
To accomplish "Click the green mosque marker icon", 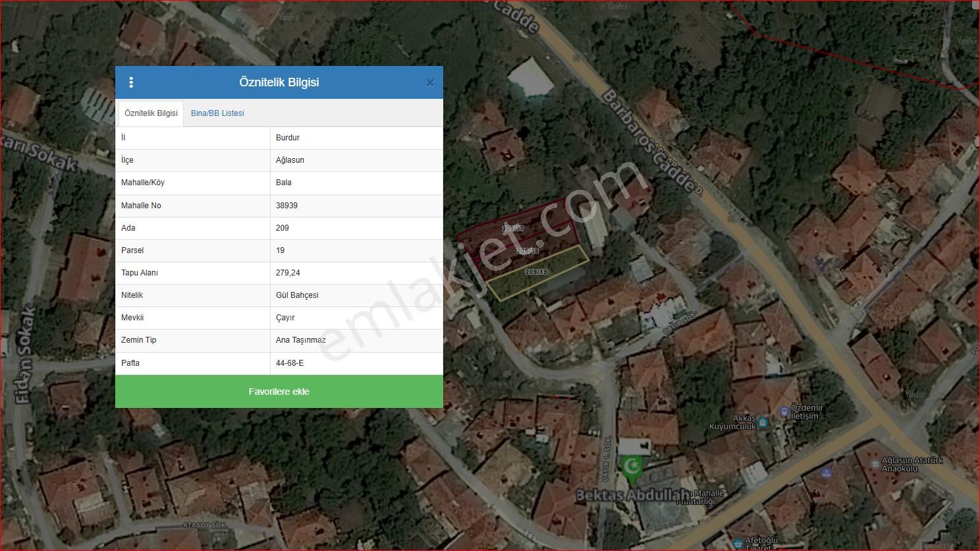I will point(632,467).
